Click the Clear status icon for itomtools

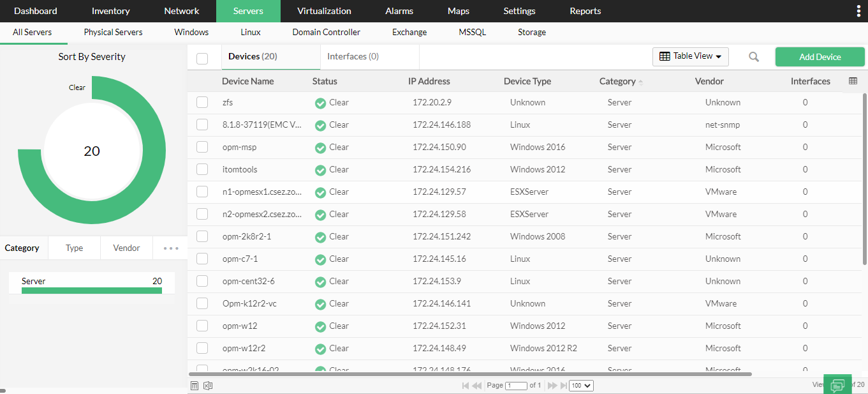coord(321,170)
